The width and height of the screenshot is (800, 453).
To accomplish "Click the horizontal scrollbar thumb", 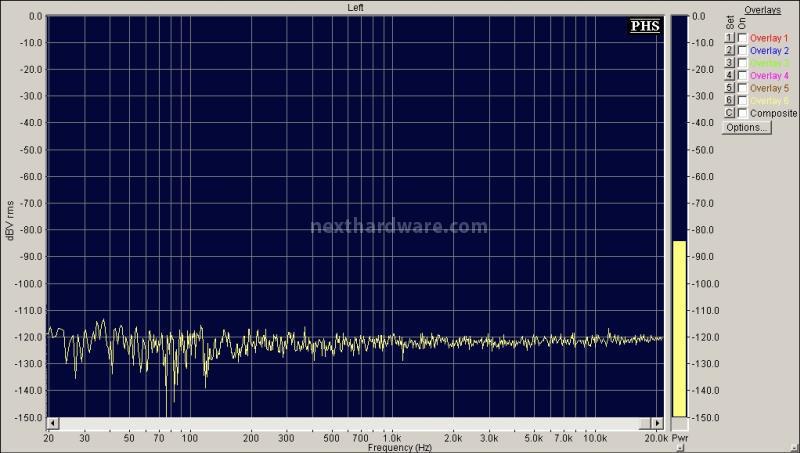I will 645,423.
